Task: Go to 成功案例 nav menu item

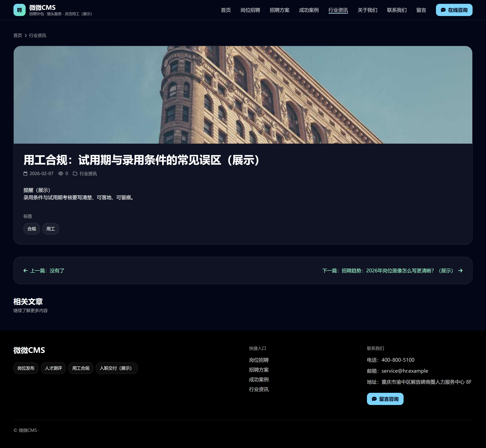Action: point(309,10)
